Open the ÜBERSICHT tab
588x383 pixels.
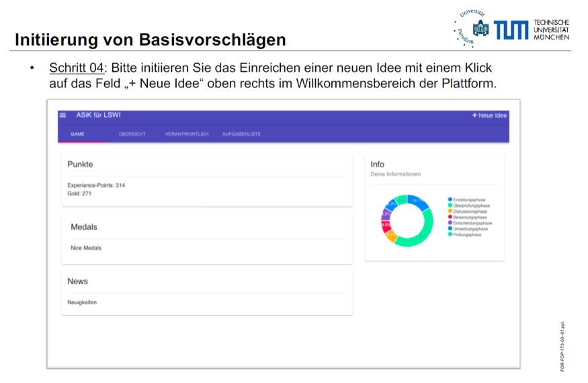click(132, 134)
